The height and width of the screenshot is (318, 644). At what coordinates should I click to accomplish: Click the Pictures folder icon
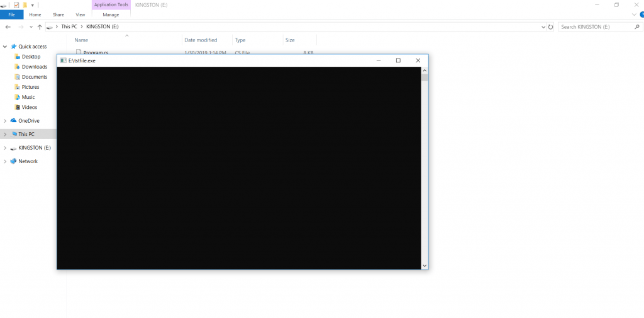tap(17, 87)
